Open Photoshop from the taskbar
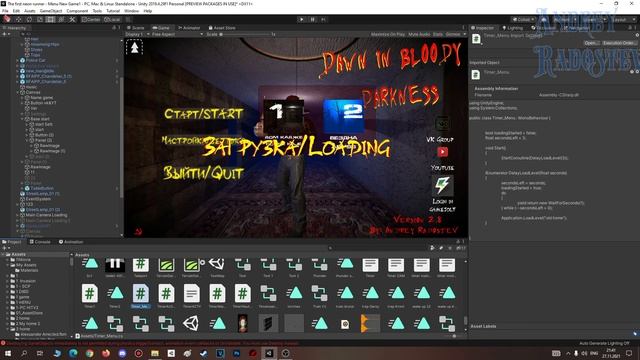The width and height of the screenshot is (640, 360). click(x=236, y=353)
